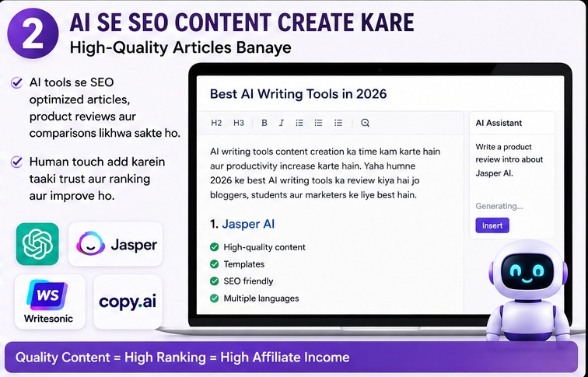
Task: Click text comparisons likhwa sakte ho
Action: pos(105,134)
